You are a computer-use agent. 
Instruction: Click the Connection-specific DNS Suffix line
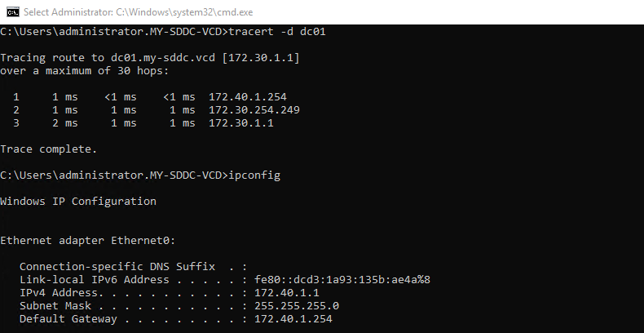click(x=134, y=266)
